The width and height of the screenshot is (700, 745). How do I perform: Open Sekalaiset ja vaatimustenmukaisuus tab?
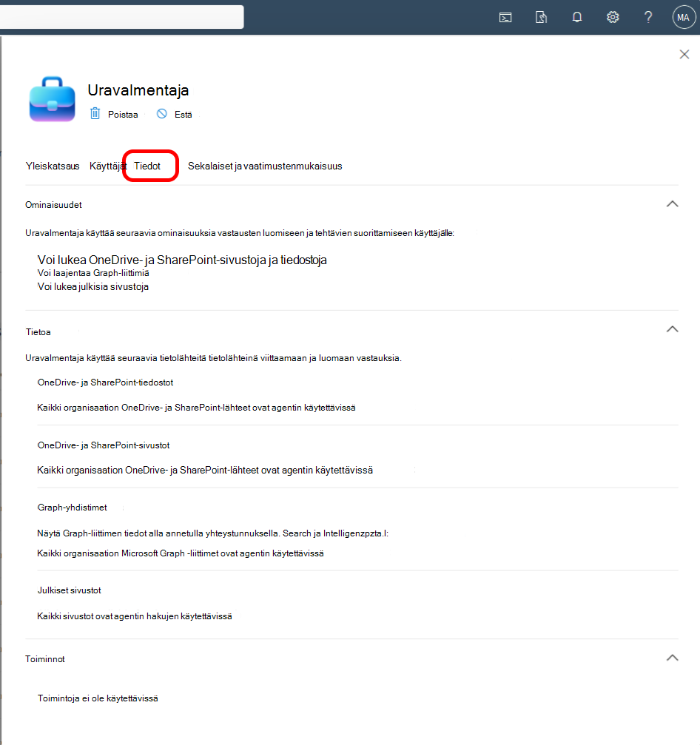(265, 166)
